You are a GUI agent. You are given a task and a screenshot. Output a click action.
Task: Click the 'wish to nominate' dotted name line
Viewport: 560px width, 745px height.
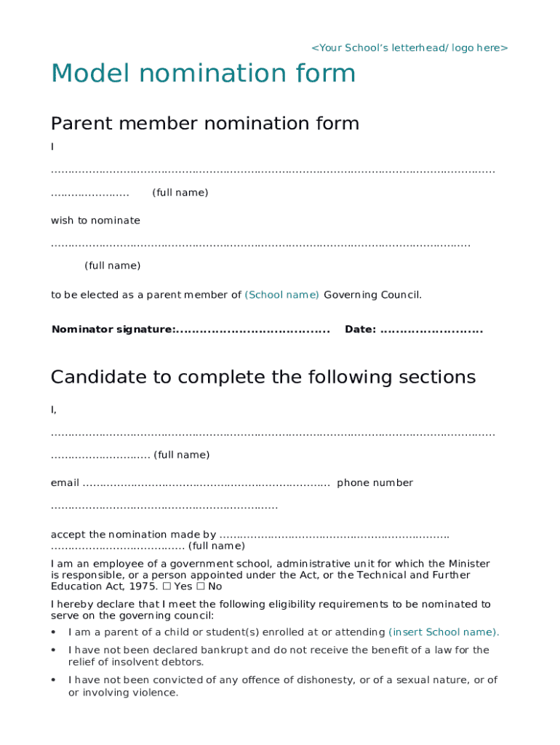pyautogui.click(x=260, y=244)
